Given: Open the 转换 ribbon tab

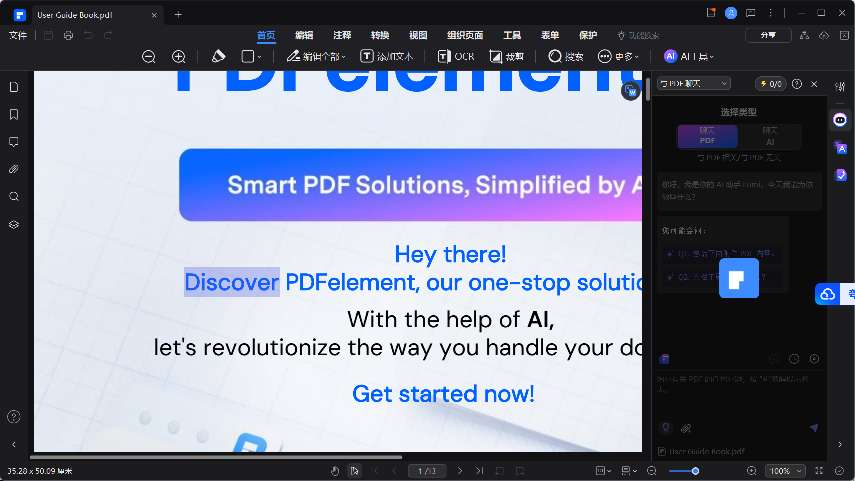Looking at the screenshot, I should 380,35.
